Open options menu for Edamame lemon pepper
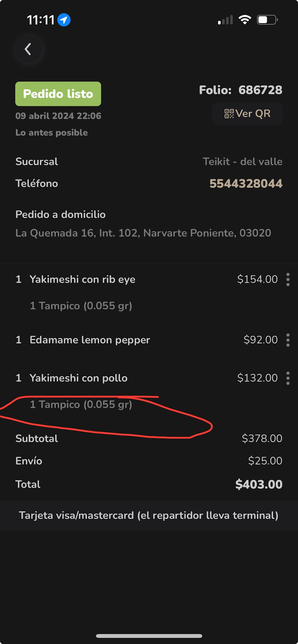298x644 pixels. point(288,340)
